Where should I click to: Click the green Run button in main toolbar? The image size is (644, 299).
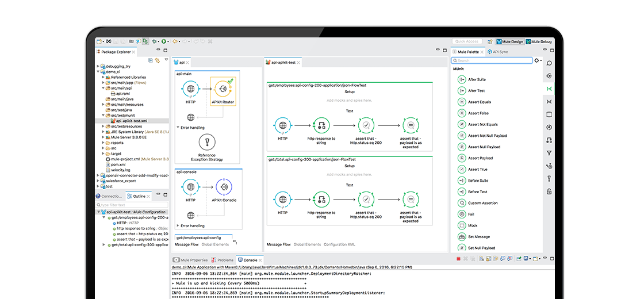163,41
